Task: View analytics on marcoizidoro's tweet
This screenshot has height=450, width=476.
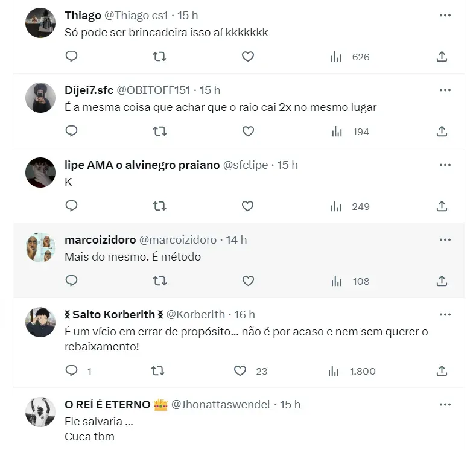Action: point(337,281)
